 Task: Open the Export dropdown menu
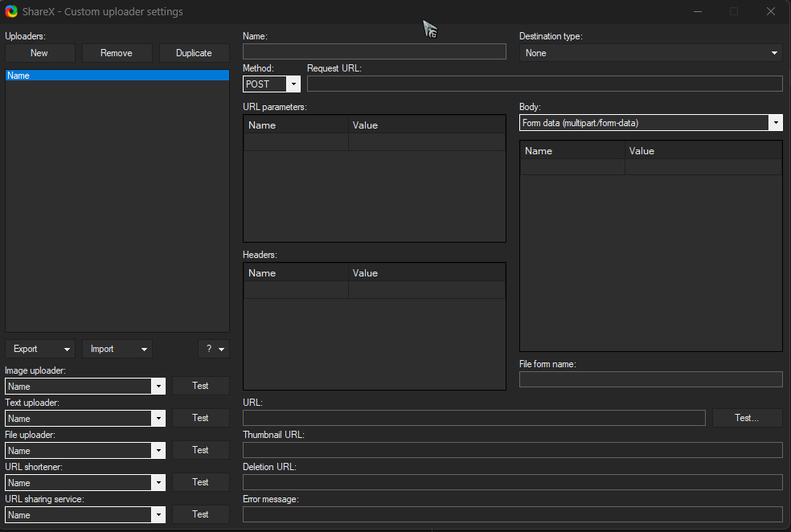[x=39, y=349]
